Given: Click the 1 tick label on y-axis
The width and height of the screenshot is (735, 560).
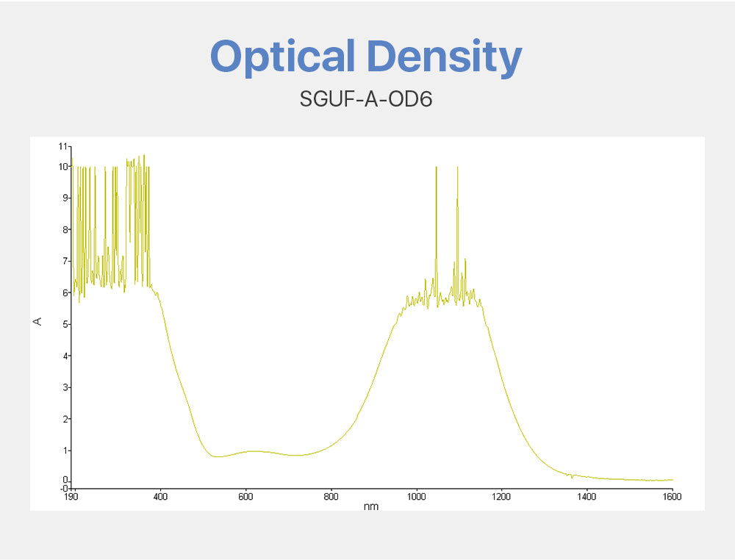Looking at the screenshot, I should pyautogui.click(x=65, y=450).
